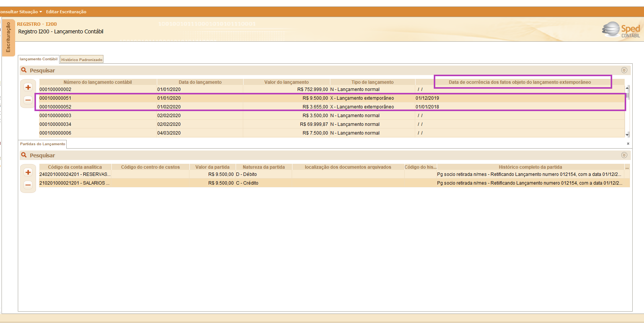Viewport: 644px width, 323px height.
Task: Sort by Data do lançamento column header
Action: click(x=200, y=82)
